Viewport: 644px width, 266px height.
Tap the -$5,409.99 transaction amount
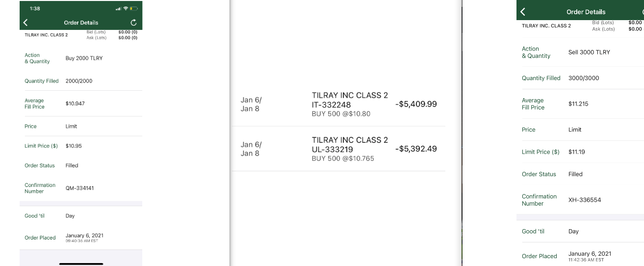[x=416, y=104]
